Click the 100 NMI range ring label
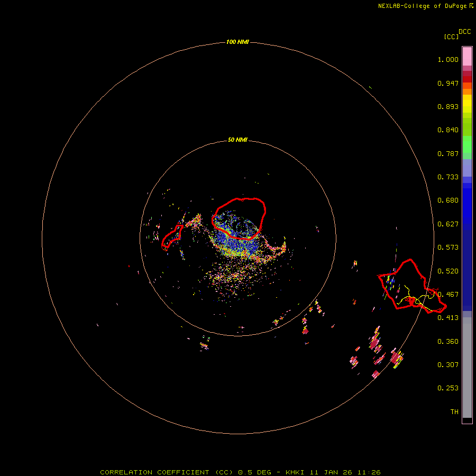The height and width of the screenshot is (476, 476). coord(237,42)
